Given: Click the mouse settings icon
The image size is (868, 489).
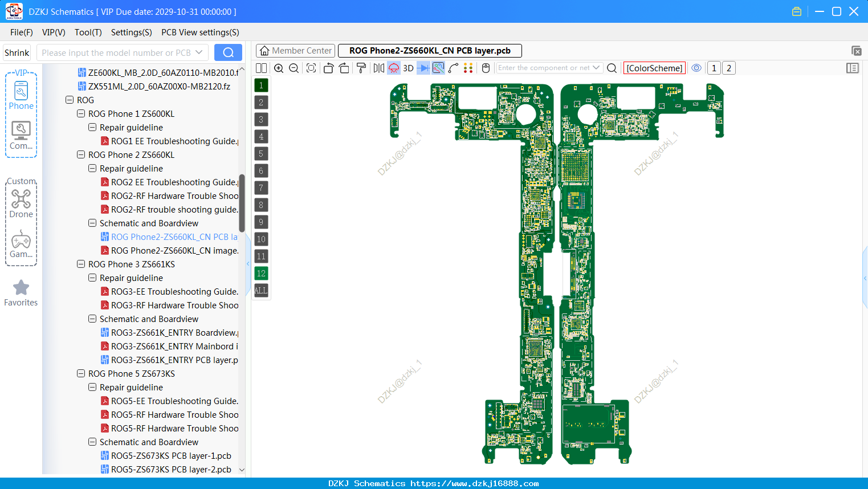Looking at the screenshot, I should point(486,68).
